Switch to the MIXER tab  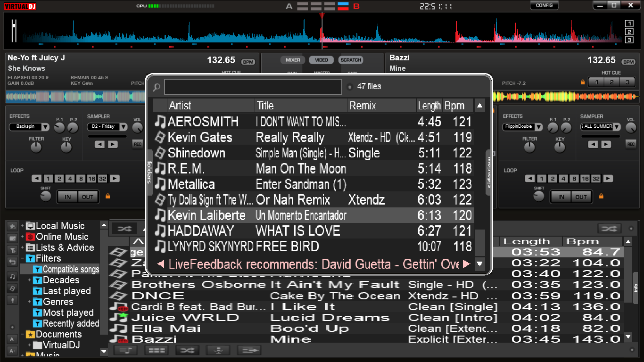click(293, 60)
